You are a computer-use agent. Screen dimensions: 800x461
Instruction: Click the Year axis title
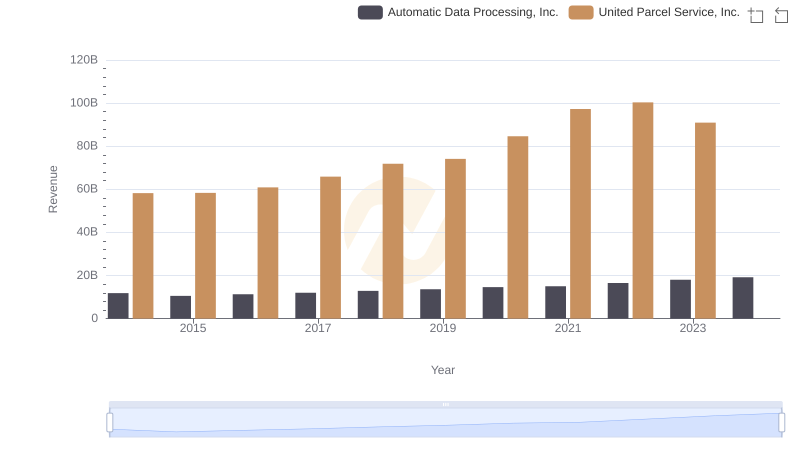[443, 370]
